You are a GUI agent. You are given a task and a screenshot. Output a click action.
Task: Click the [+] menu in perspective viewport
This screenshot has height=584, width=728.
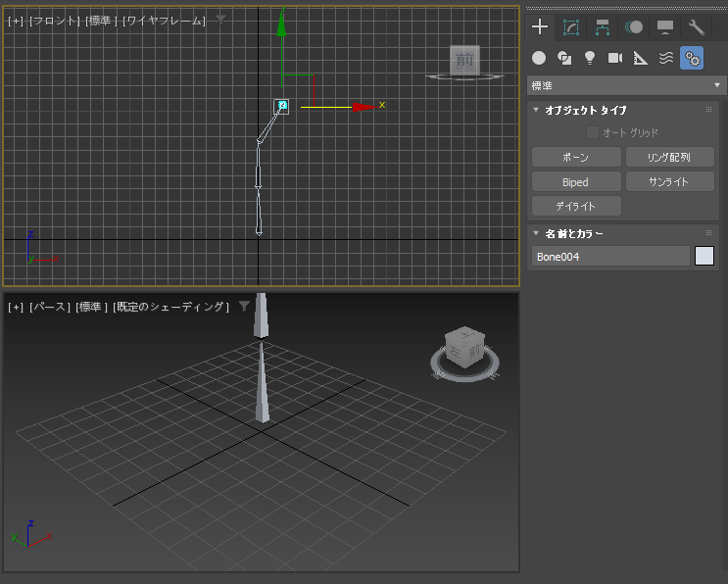click(16, 307)
